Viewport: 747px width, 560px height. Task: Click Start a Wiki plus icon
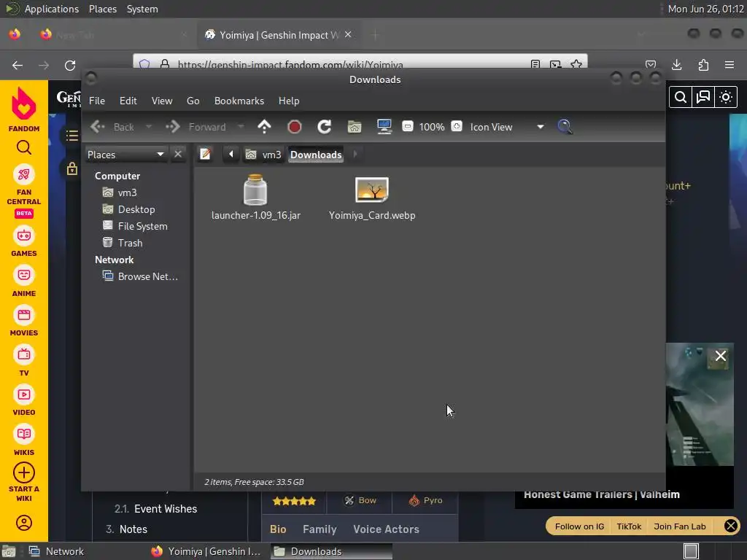(24, 472)
